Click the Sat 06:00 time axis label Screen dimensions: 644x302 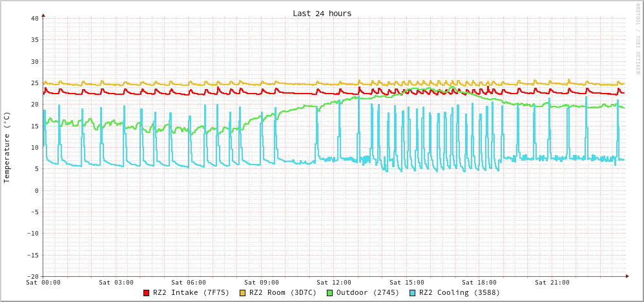[189, 283]
